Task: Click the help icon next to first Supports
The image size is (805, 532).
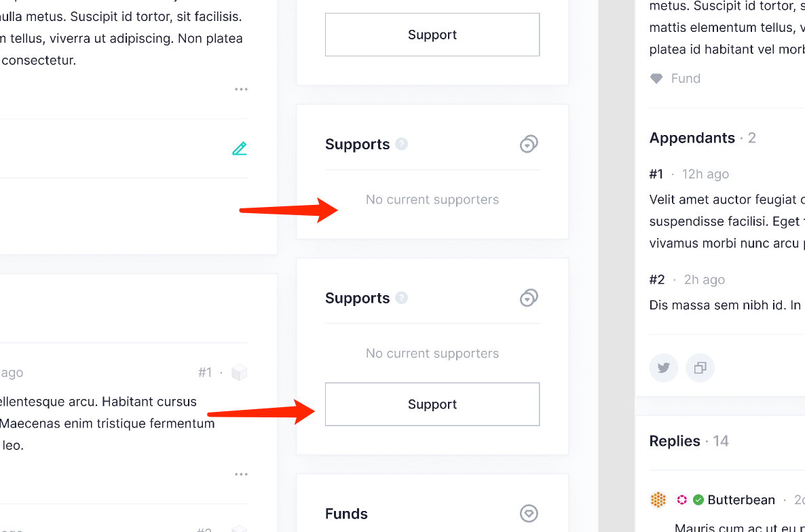Action: coord(402,144)
